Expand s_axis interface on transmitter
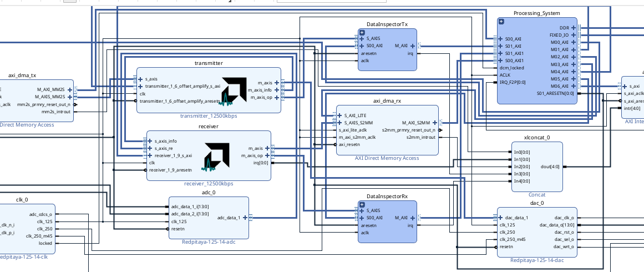 141,79
